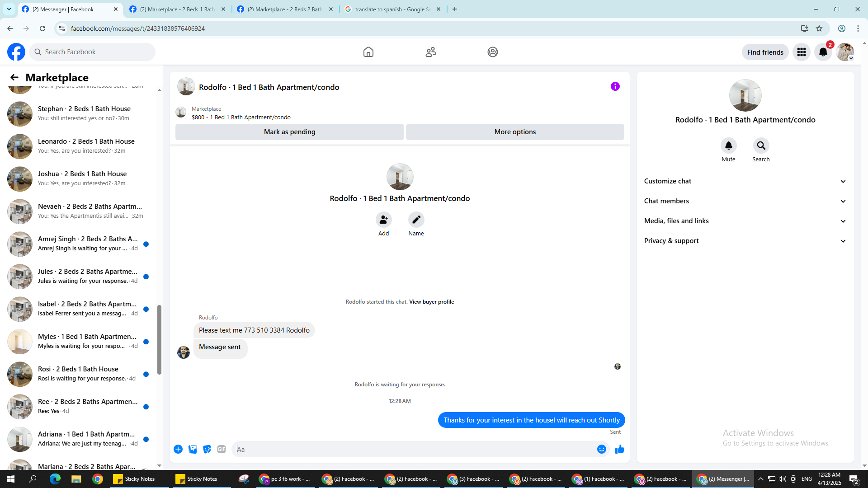Click the chat list scrollbar thumb
This screenshot has width=868, height=488.
coord(159,340)
